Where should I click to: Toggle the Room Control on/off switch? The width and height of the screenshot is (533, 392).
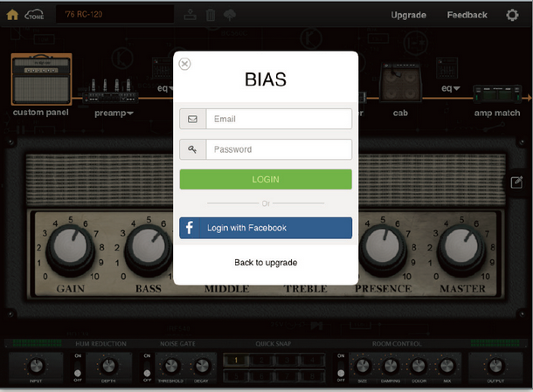[x=341, y=368]
